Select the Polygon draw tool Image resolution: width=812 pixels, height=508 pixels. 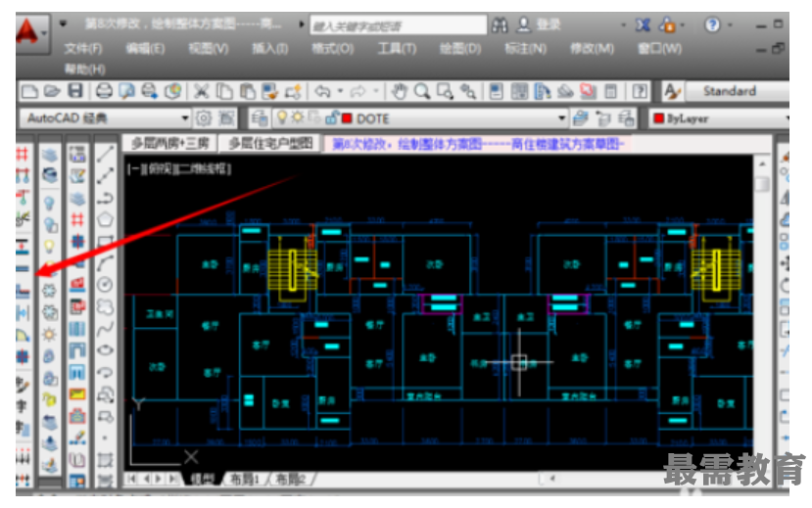point(106,219)
